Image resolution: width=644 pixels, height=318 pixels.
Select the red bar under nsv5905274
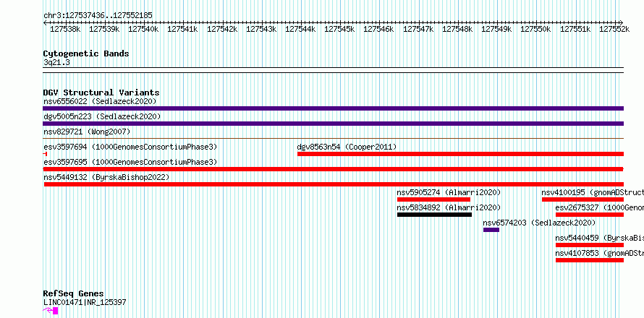[433, 199]
